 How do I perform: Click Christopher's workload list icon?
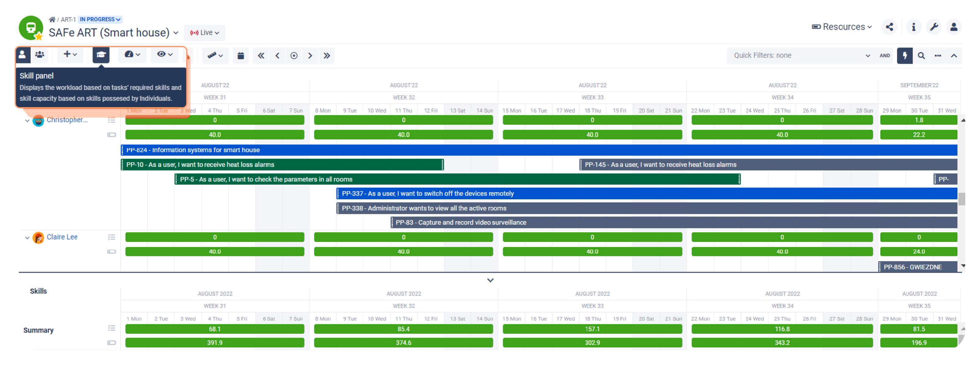(111, 121)
